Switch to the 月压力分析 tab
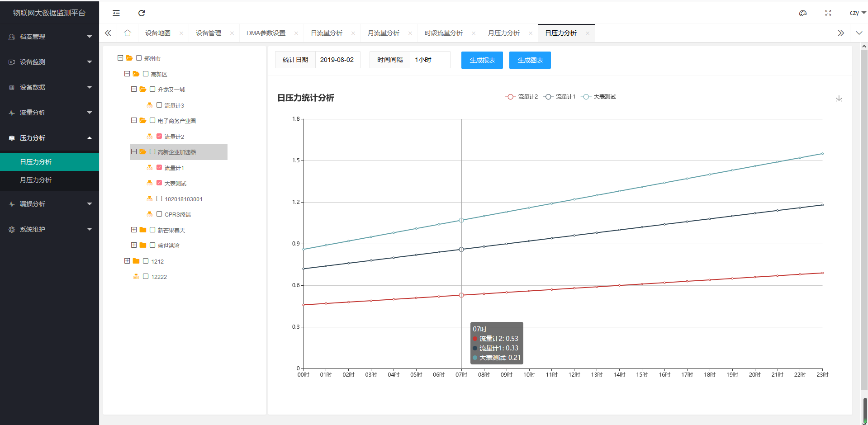Image resolution: width=868 pixels, height=425 pixels. pos(503,33)
